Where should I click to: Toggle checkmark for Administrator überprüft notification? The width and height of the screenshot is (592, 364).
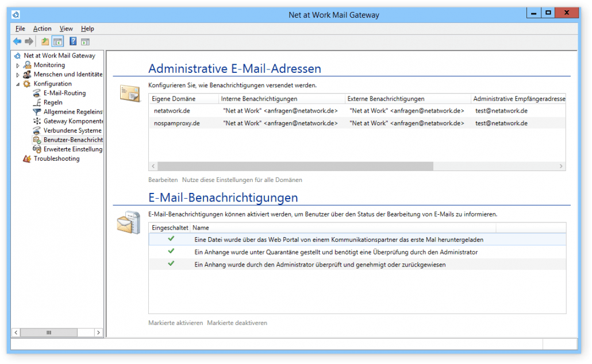(171, 264)
